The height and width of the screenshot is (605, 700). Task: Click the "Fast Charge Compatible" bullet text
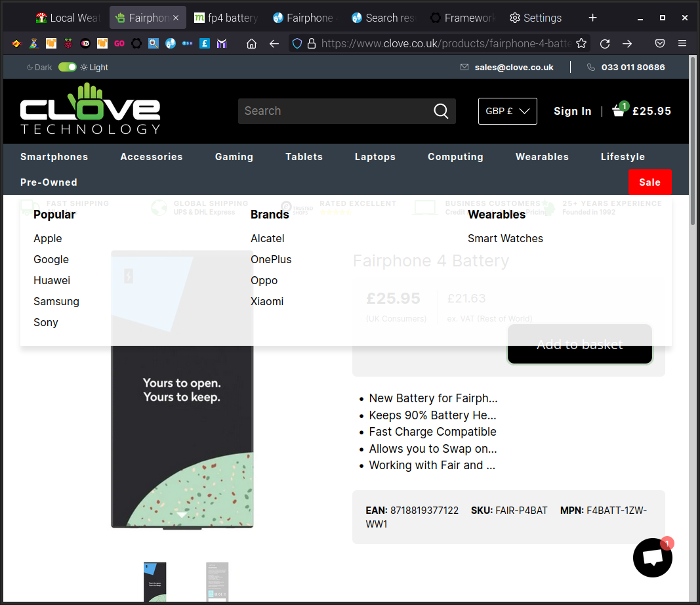(x=432, y=432)
